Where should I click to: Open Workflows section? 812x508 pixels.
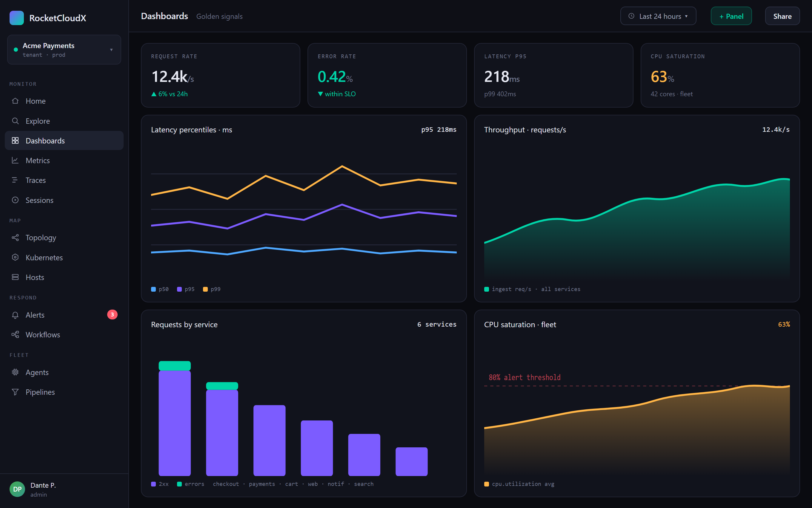(64, 335)
